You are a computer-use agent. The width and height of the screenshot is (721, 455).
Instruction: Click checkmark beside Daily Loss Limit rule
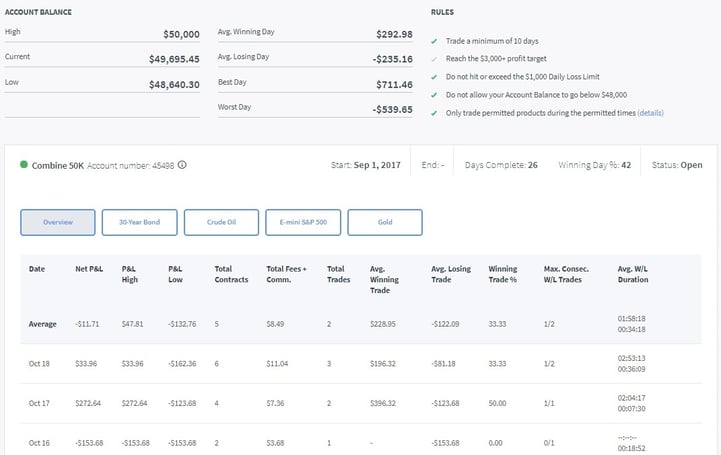[434, 77]
